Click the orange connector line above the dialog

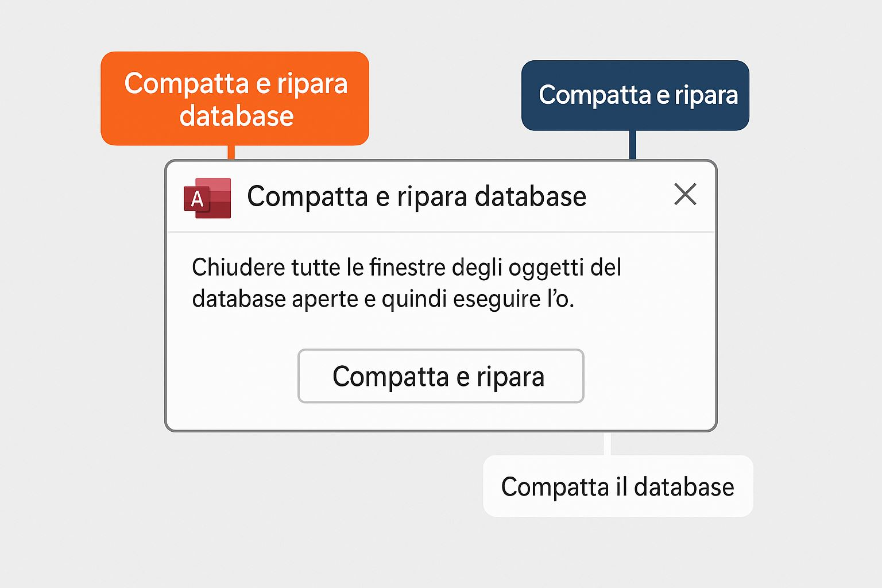pos(231,152)
